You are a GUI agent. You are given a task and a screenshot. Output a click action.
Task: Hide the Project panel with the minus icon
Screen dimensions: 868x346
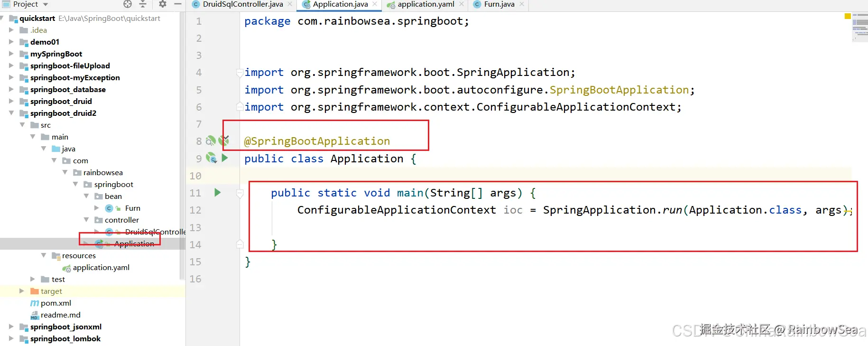[178, 4]
